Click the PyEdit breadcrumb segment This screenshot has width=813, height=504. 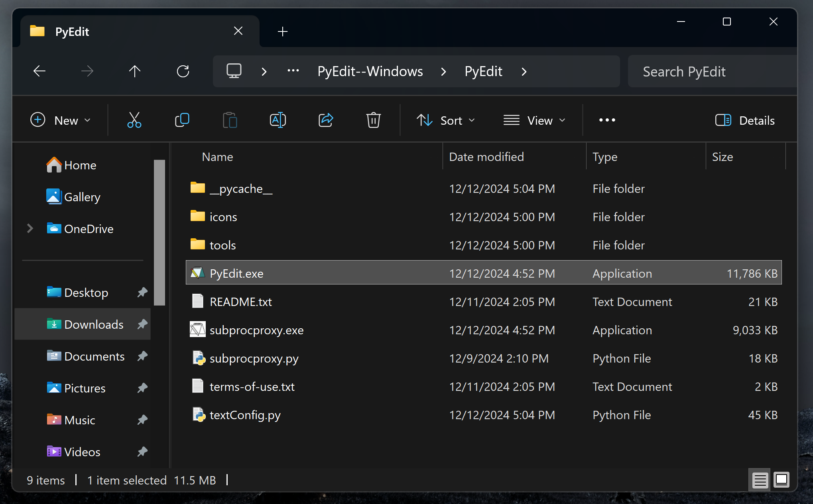tap(483, 71)
